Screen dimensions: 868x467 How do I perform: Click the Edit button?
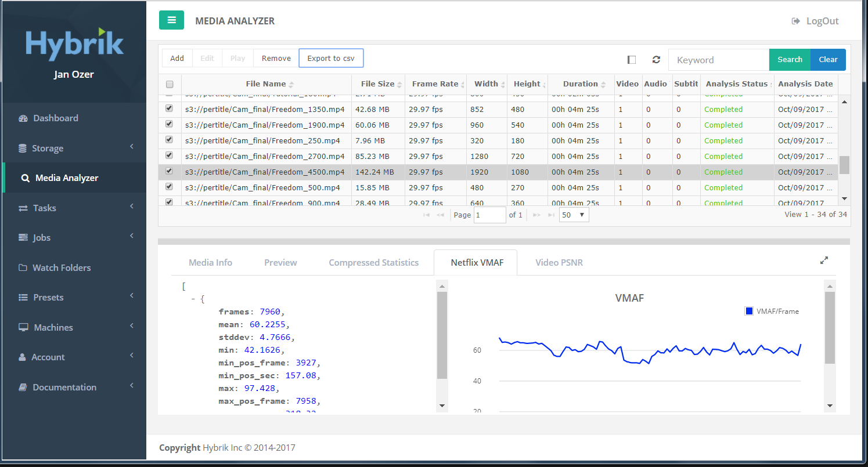tap(207, 59)
